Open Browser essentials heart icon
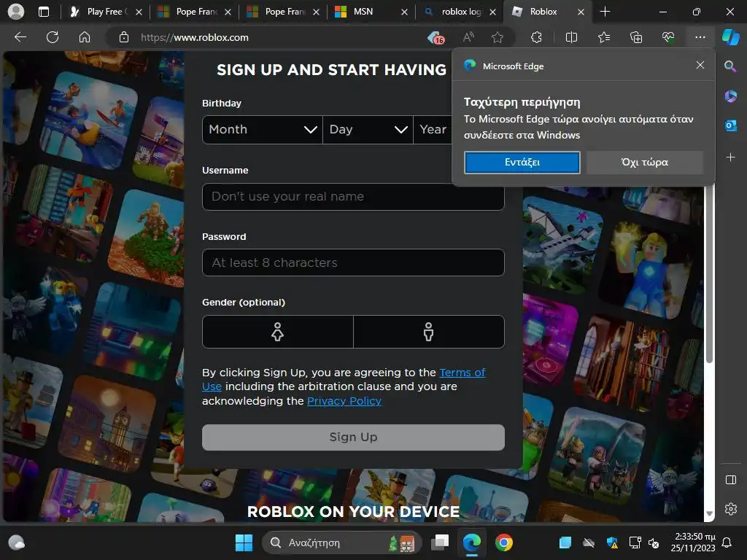The height and width of the screenshot is (560, 747). 668,37
